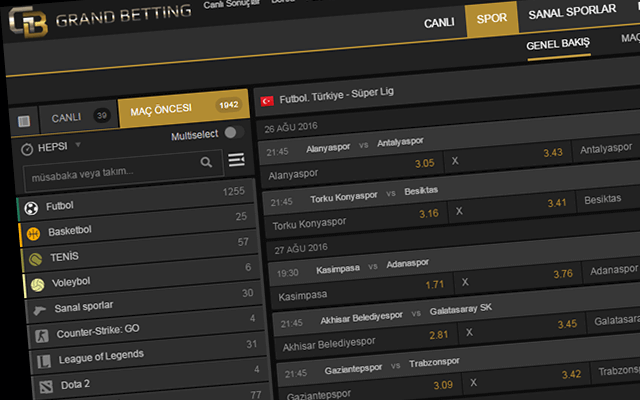Click the 27 AĞU 2016 date header
Image resolution: width=640 pixels, height=400 pixels.
pos(301,249)
